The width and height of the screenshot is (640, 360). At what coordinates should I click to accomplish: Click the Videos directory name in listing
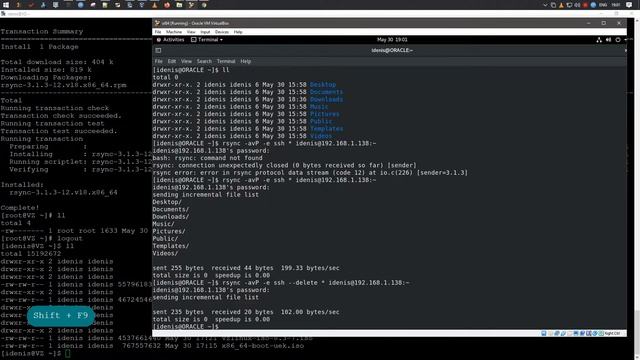pyautogui.click(x=321, y=136)
